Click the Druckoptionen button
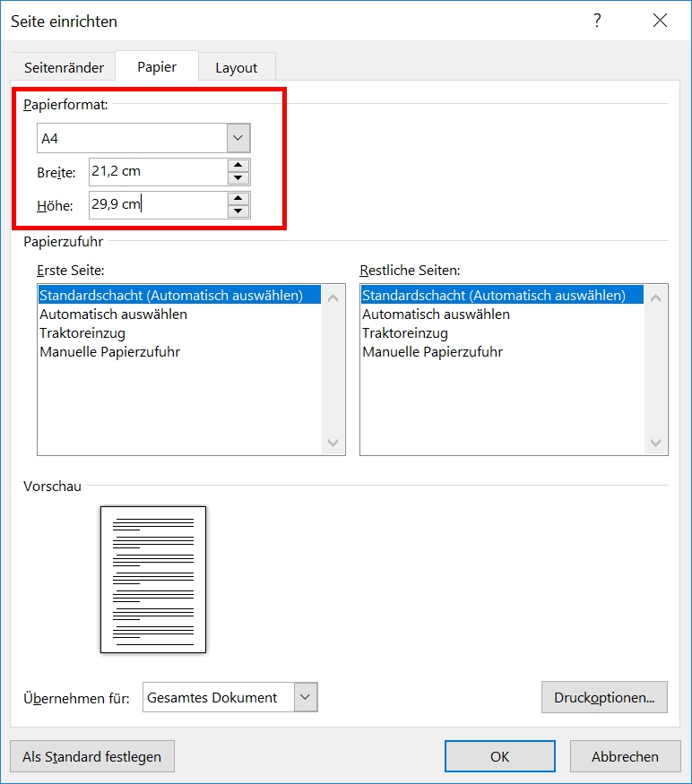The image size is (692, 784). (604, 697)
